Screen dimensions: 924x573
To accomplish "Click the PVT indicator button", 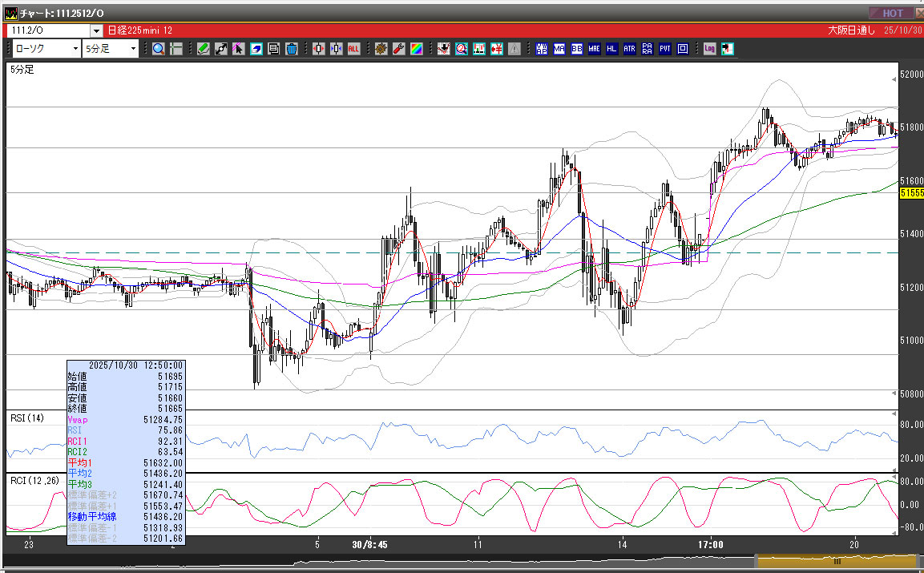I will click(665, 49).
